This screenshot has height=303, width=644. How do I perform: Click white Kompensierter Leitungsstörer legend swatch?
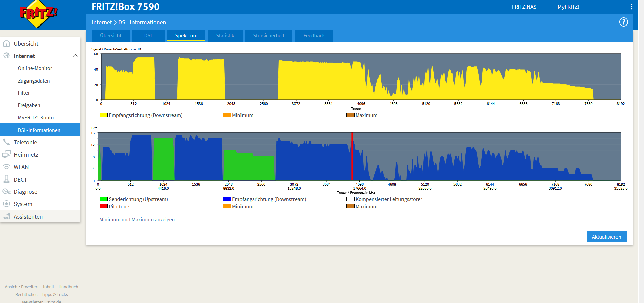tap(350, 199)
